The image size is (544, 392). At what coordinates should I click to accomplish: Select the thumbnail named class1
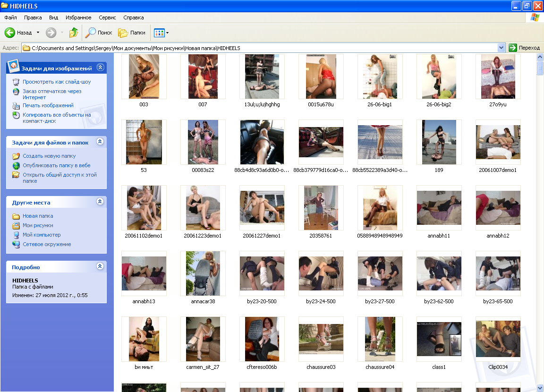[439, 339]
